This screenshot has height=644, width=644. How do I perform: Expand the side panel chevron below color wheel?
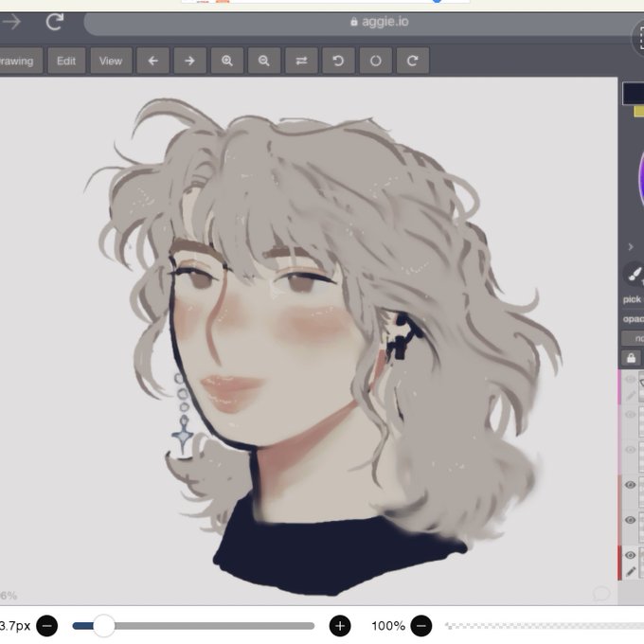631,247
